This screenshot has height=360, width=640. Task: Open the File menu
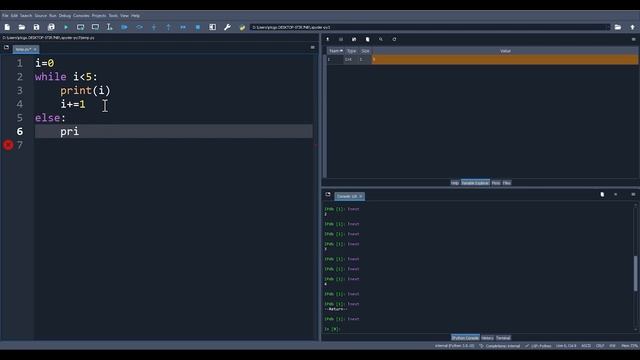coord(5,16)
